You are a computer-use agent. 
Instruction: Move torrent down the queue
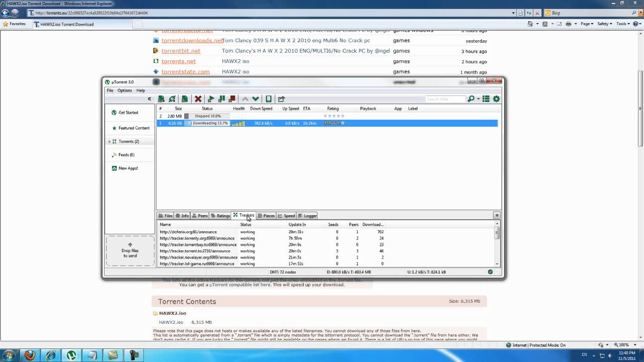pyautogui.click(x=256, y=99)
